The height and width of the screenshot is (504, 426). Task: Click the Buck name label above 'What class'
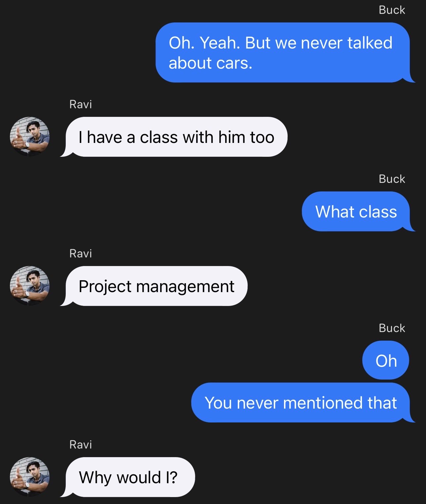[x=392, y=179]
